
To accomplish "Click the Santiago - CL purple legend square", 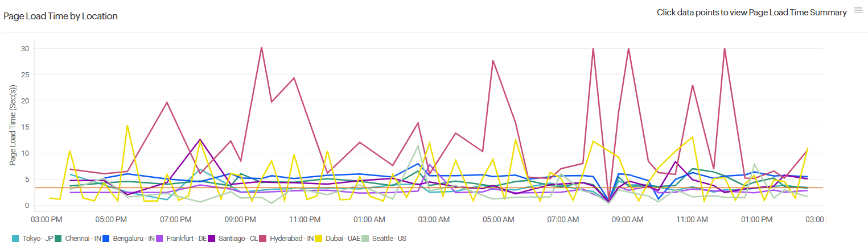I will pos(212,239).
